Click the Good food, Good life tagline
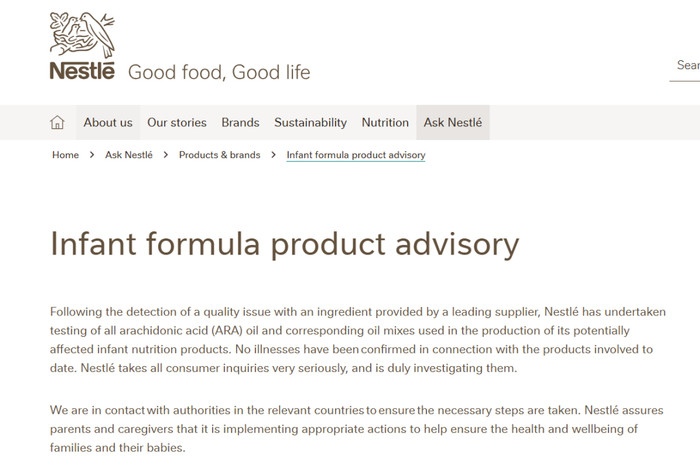The image size is (700, 471). [x=219, y=72]
